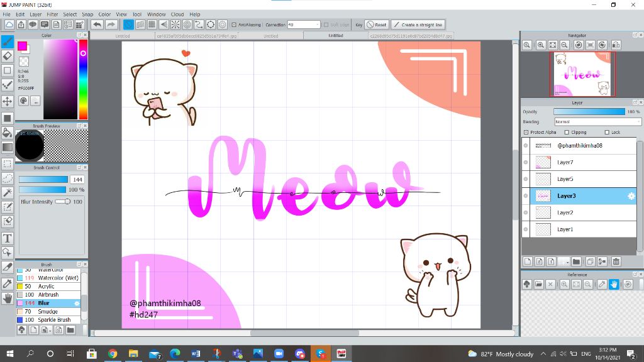
Task: Toggle the AntiAliasing checkbox
Action: tap(234, 25)
